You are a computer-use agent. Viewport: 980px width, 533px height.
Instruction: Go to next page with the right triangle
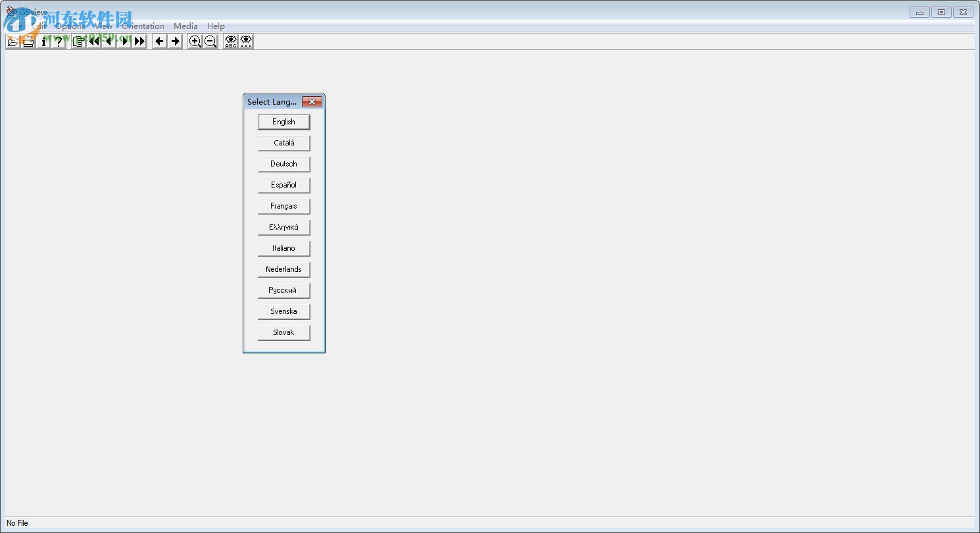click(124, 41)
